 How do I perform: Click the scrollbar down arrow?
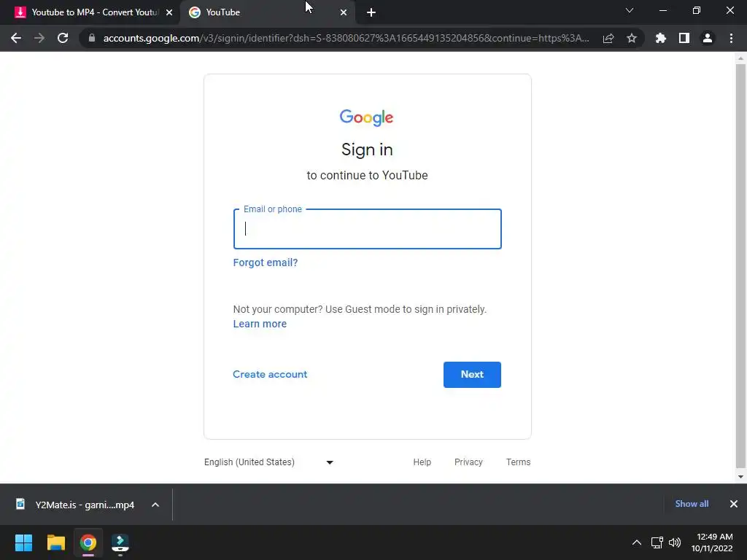pyautogui.click(x=740, y=477)
